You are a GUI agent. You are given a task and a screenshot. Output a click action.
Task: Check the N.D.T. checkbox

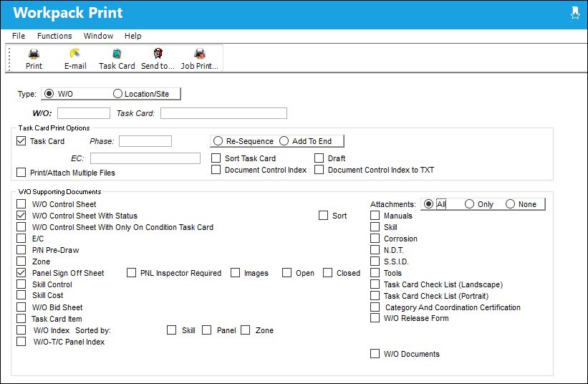pyautogui.click(x=375, y=250)
